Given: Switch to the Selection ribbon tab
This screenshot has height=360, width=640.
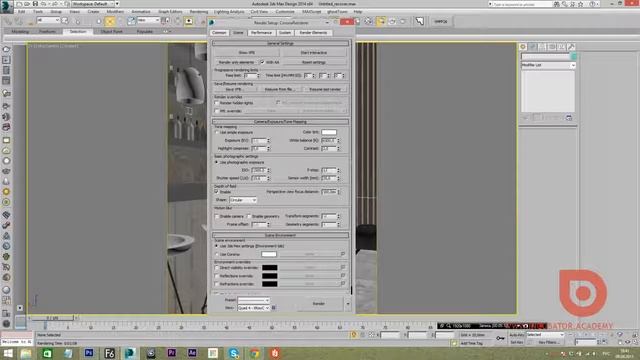Looking at the screenshot, I should 78,31.
